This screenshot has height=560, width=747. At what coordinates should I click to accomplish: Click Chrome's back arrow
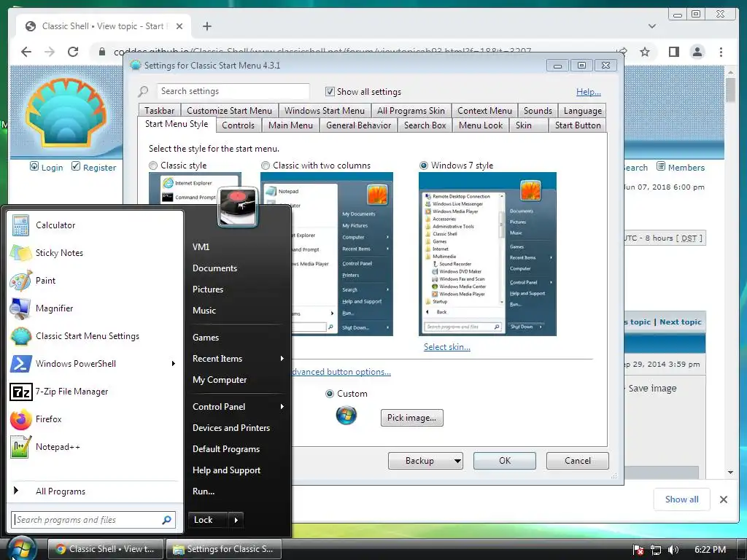[x=26, y=52]
